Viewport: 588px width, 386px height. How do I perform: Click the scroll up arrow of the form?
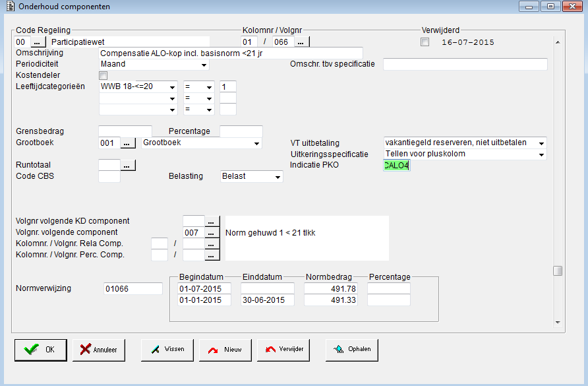tap(558, 42)
